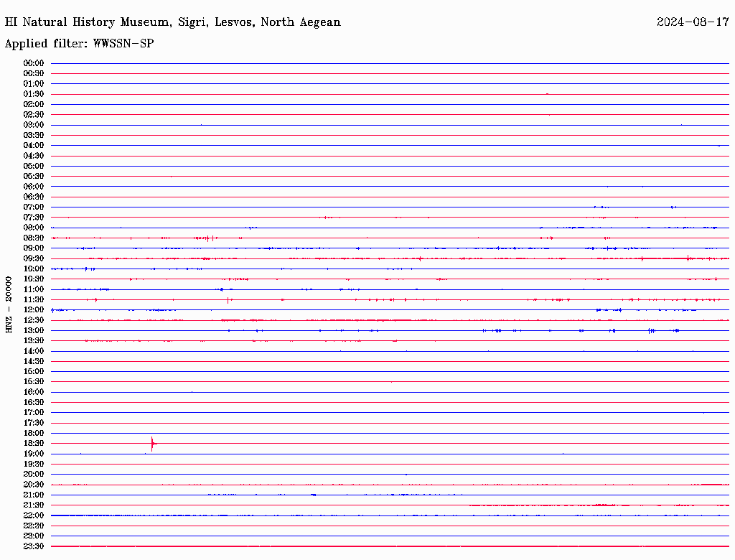Click the Applied filter: WWSSN-SP label

pos(79,44)
